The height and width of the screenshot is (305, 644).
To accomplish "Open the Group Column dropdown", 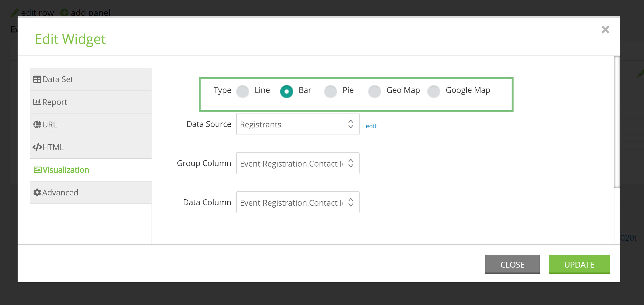I will point(298,163).
